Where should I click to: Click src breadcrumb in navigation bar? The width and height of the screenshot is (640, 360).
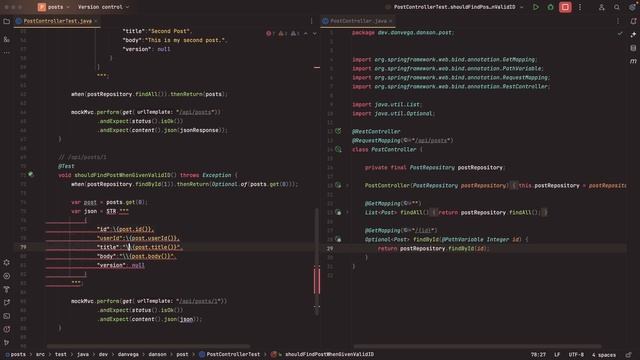click(40, 354)
